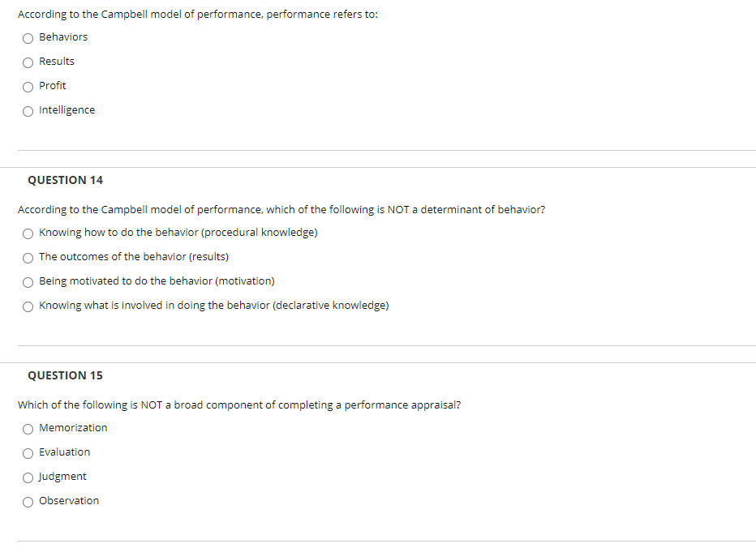
Task: Select "Knowing how to do the behavior (procedural knowledge)"
Action: 28,233
